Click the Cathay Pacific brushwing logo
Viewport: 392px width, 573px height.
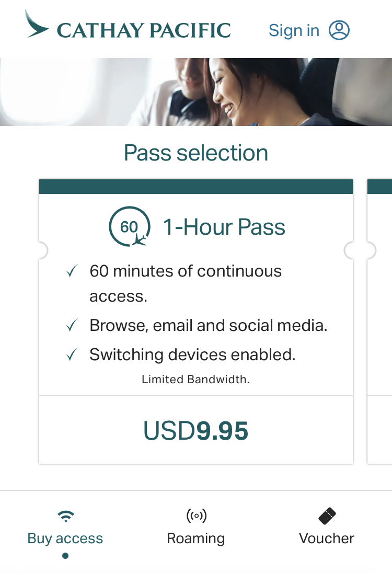point(37,25)
